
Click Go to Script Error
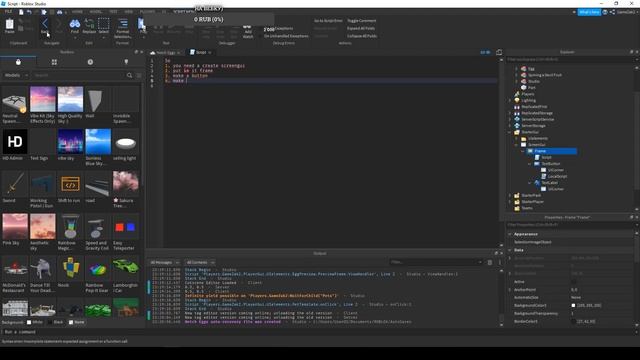point(328,20)
